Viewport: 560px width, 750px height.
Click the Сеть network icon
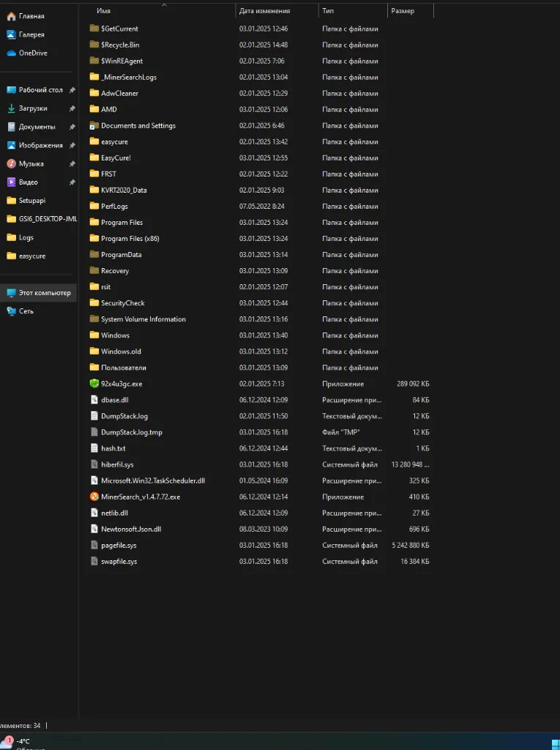coord(12,311)
